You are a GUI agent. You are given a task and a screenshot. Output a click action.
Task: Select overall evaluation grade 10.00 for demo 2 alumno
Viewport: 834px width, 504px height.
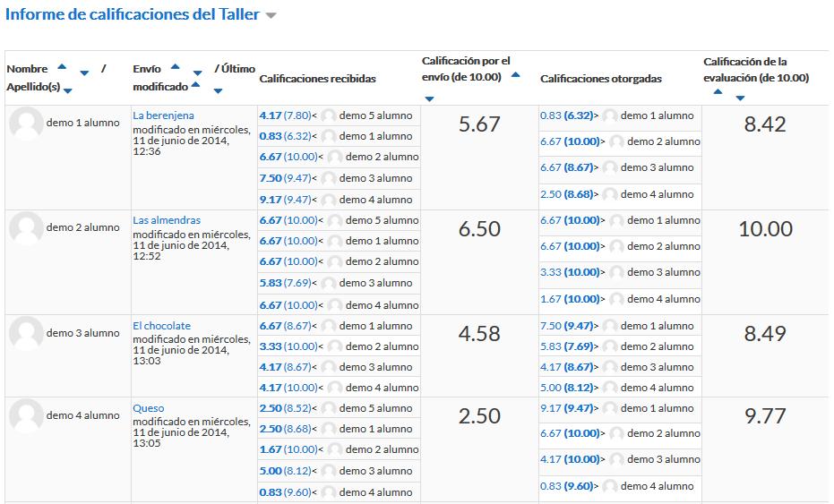coord(765,228)
